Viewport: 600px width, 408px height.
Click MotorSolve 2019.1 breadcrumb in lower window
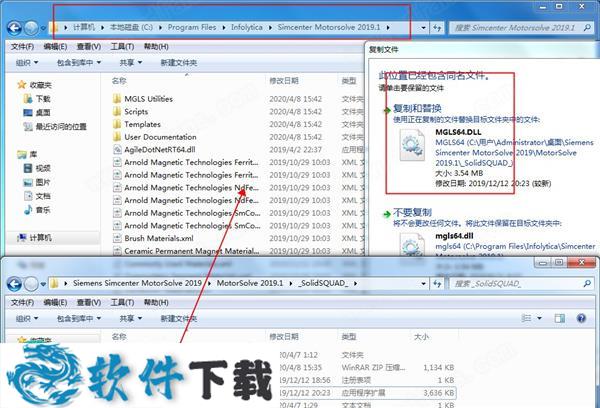[249, 283]
